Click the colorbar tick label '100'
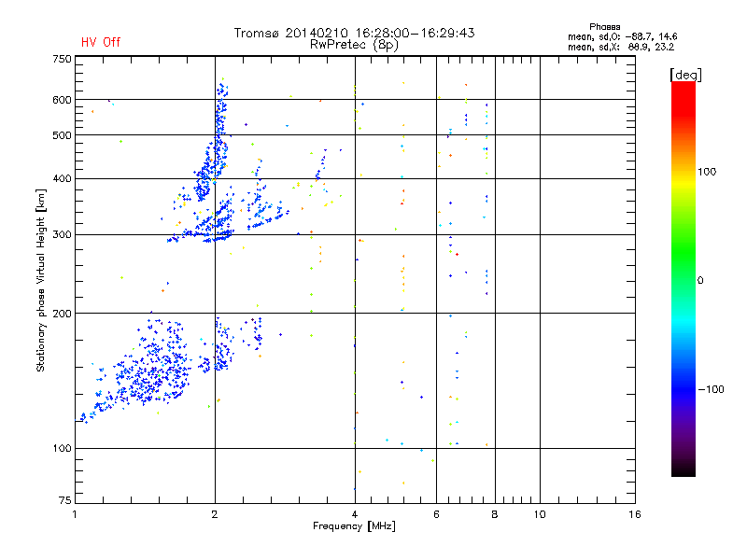Image resolution: width=747 pixels, height=560 pixels. coord(707,172)
